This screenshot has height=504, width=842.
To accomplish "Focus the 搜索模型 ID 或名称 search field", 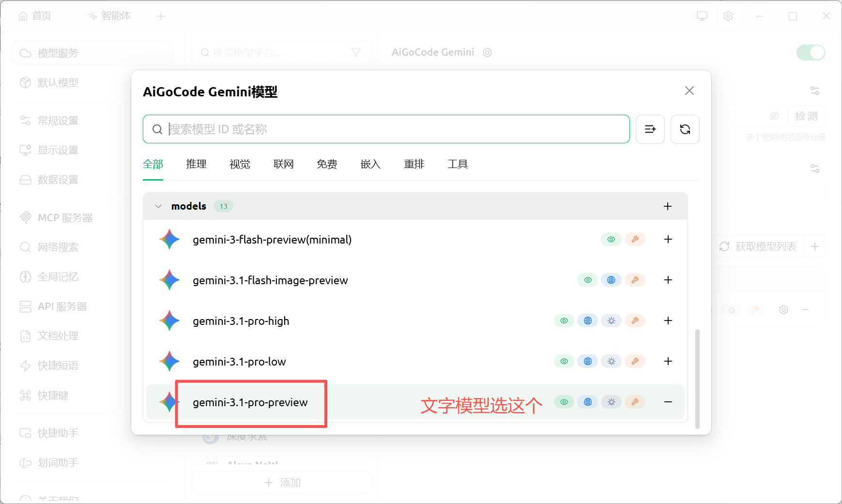I will (386, 129).
